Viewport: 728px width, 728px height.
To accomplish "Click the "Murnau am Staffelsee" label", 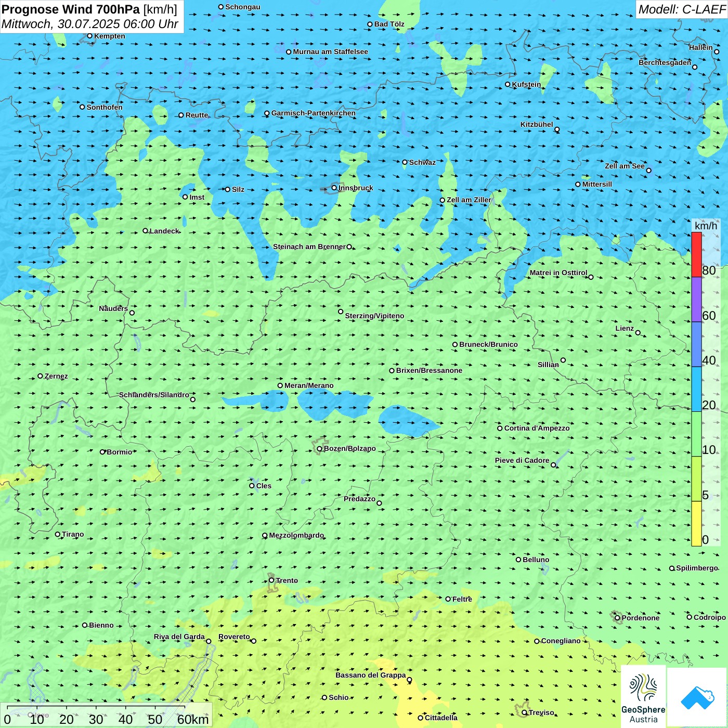I will 330,51.
